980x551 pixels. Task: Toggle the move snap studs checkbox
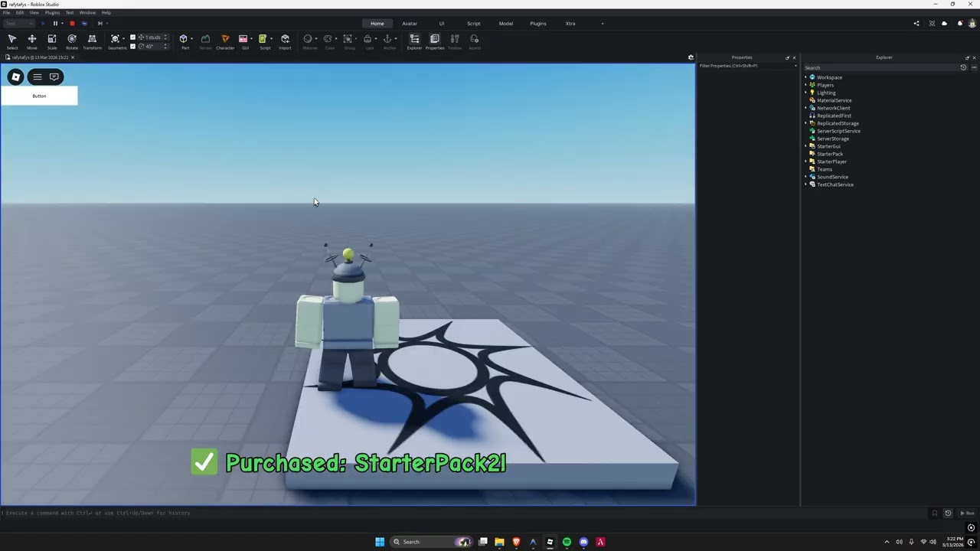[132, 37]
